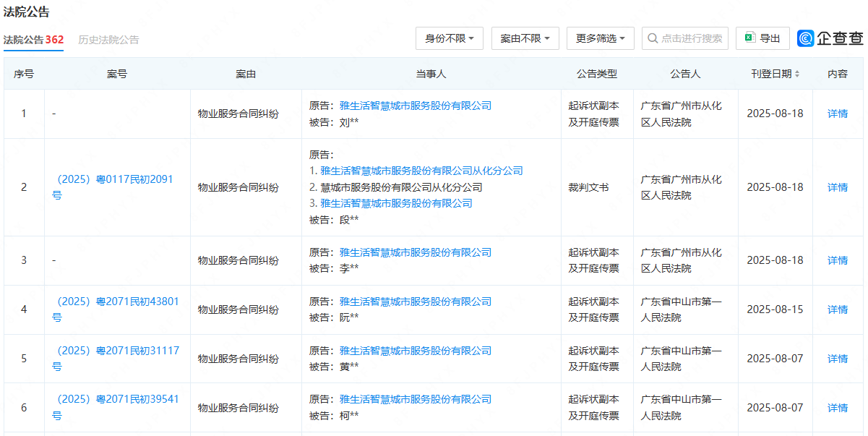Click the Excel export icon
Screen dimensions: 868x436
click(749, 38)
